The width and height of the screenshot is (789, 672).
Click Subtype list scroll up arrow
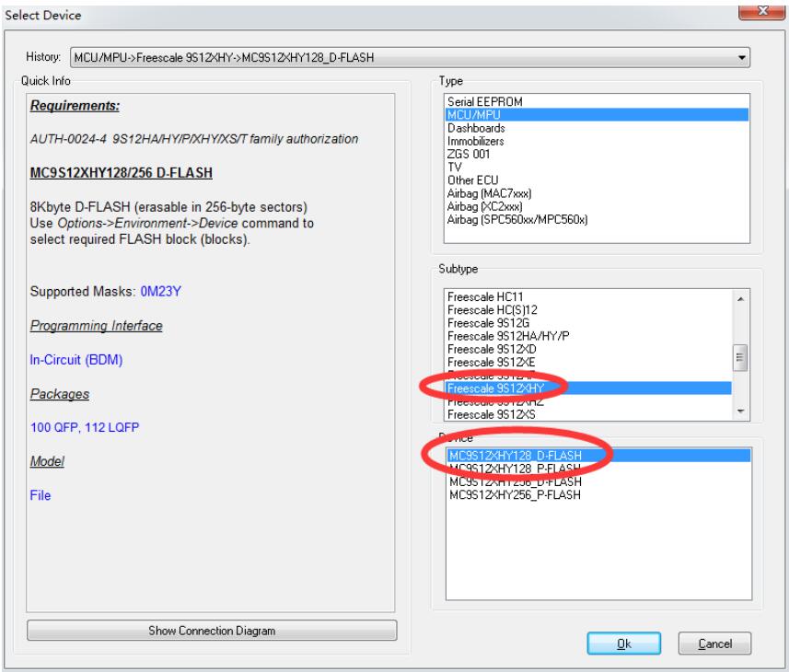740,299
